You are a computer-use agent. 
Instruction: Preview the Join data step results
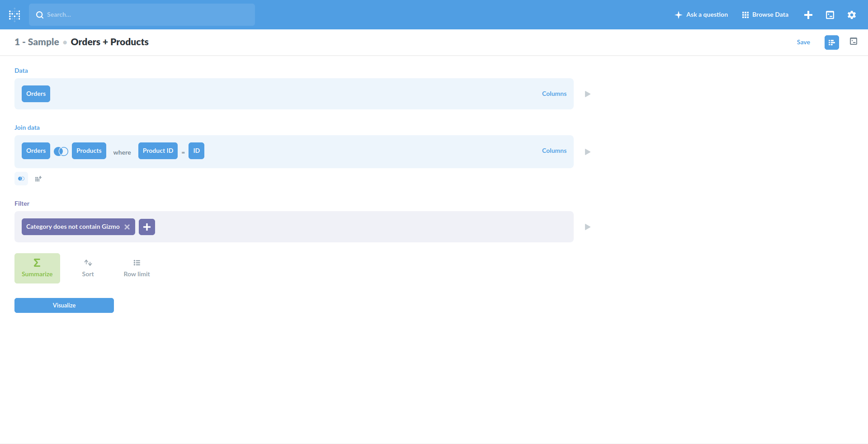(588, 152)
